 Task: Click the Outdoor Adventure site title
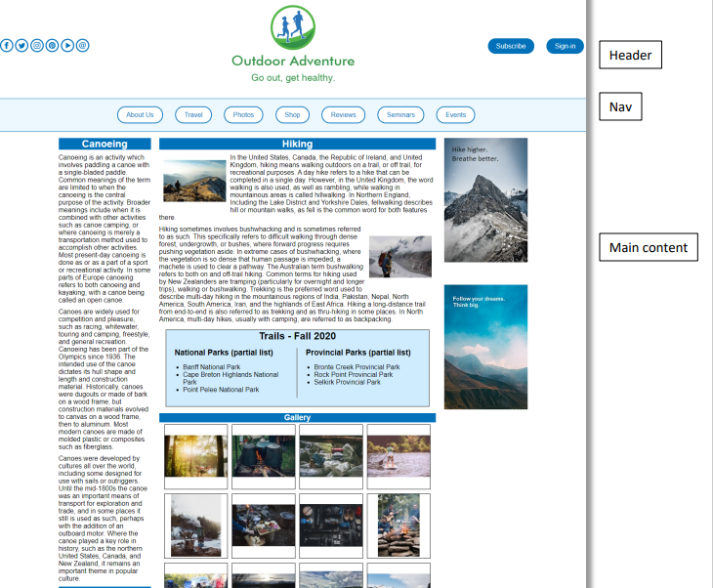coord(293,61)
